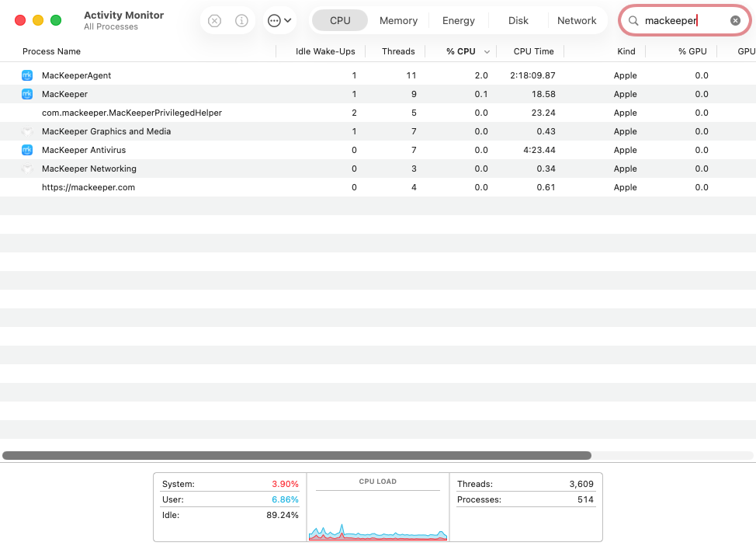Click the Idle percentage 89.24%

click(282, 515)
